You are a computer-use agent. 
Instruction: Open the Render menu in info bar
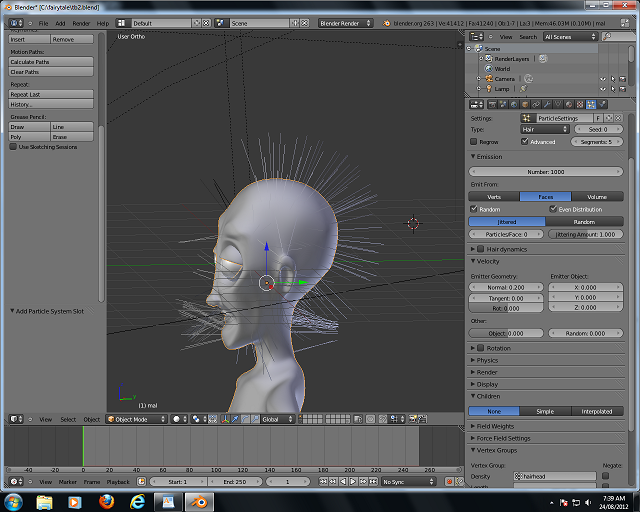point(81,23)
